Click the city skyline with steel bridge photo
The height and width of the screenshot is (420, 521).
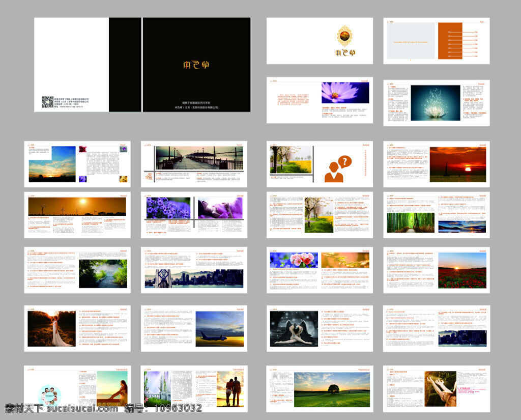pos(194,278)
